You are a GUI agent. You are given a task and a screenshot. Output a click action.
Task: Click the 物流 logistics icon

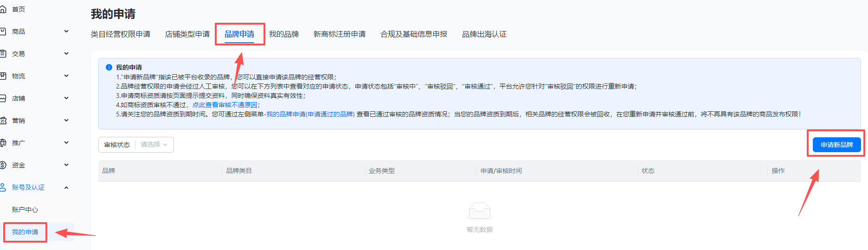pyautogui.click(x=3, y=76)
